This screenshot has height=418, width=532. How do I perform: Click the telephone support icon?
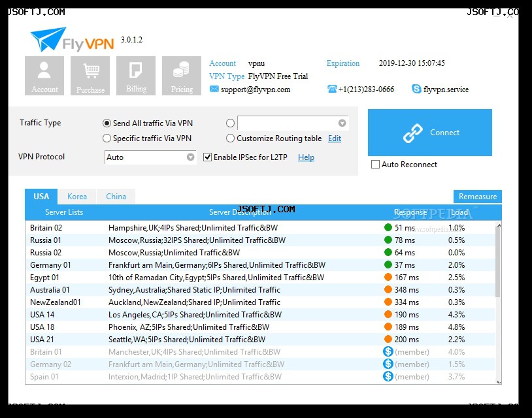(332, 89)
